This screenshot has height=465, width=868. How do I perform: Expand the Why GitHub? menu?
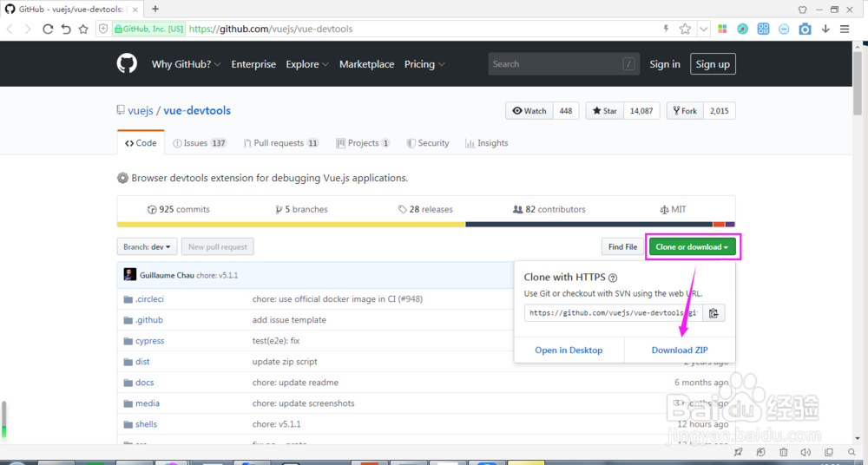pyautogui.click(x=187, y=64)
